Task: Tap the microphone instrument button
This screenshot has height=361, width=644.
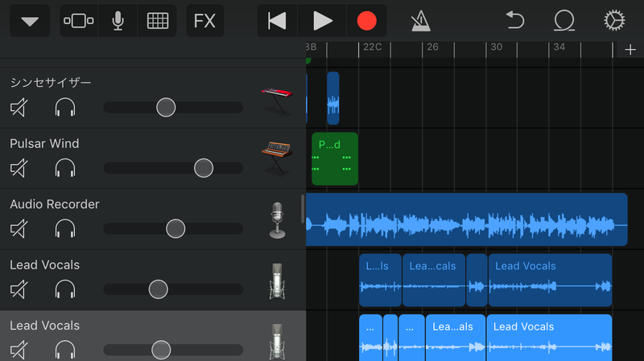Action: point(118,21)
